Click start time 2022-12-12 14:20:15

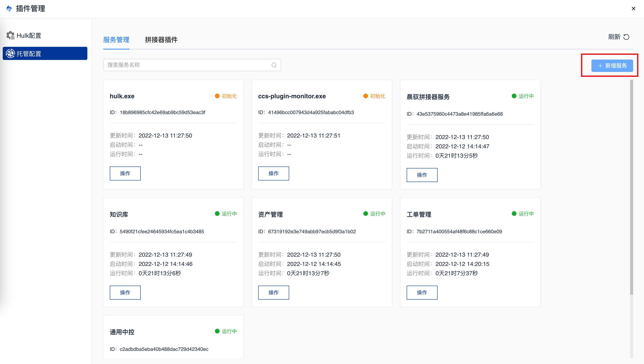463,264
